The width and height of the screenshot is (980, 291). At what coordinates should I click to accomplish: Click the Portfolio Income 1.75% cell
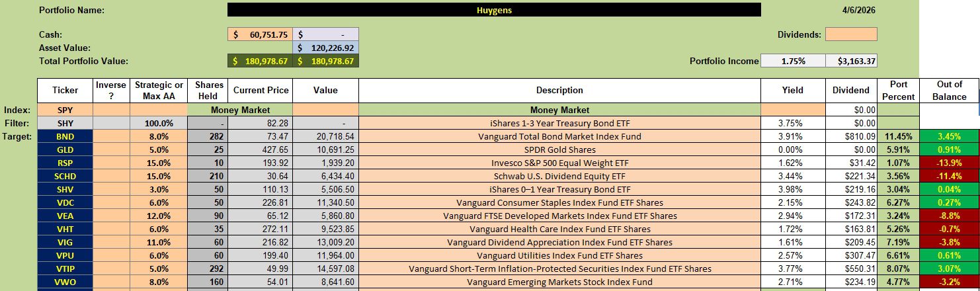pos(793,61)
